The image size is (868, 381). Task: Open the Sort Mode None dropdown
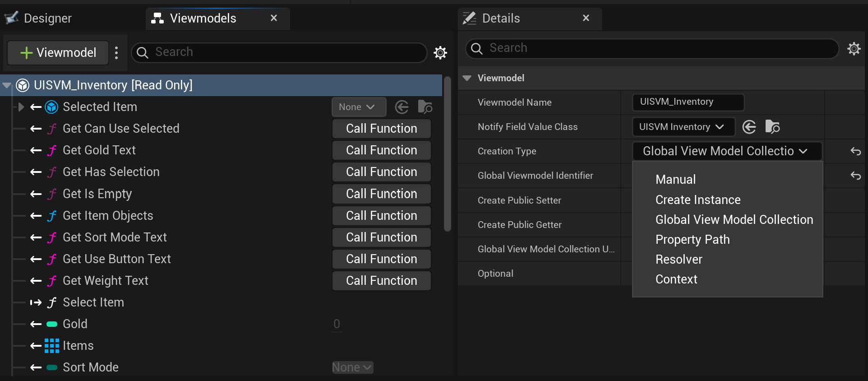pos(353,367)
